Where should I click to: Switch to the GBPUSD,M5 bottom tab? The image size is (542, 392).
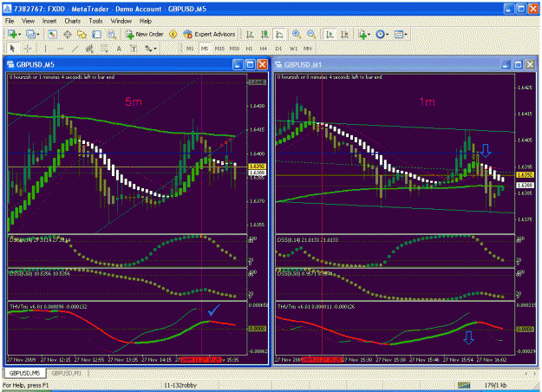(24, 373)
